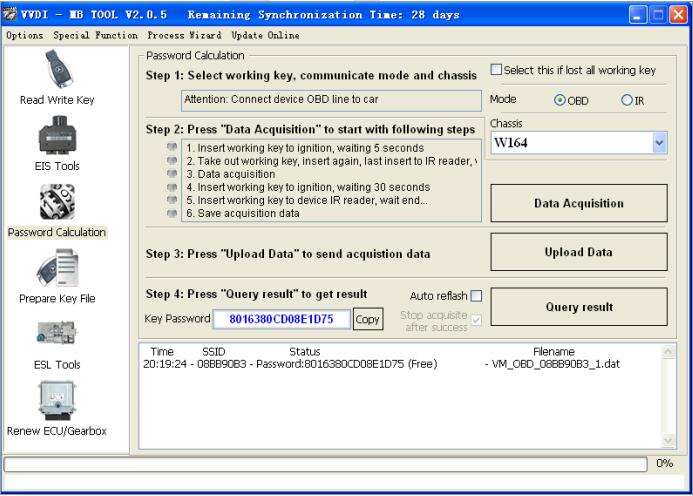The height and width of the screenshot is (496, 693).
Task: Expand the Chassis W164 dropdown
Action: [x=659, y=143]
